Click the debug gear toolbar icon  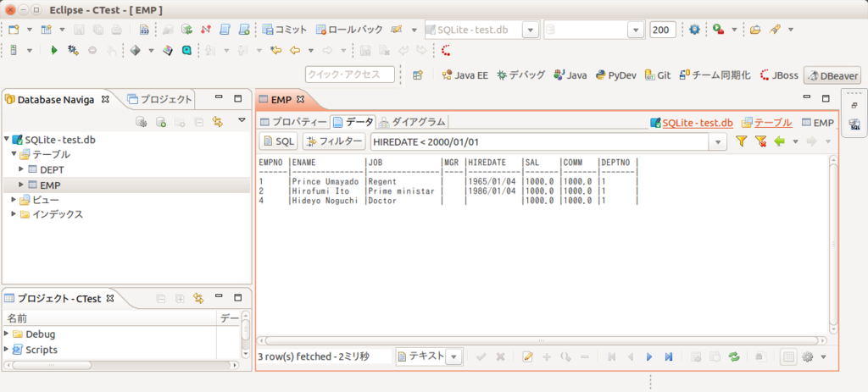(x=73, y=50)
